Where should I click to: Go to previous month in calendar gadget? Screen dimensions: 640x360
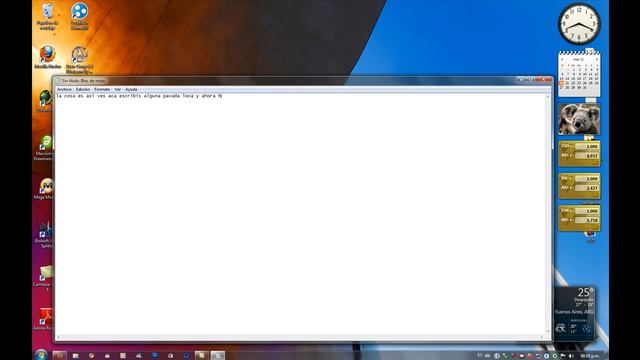(562, 60)
